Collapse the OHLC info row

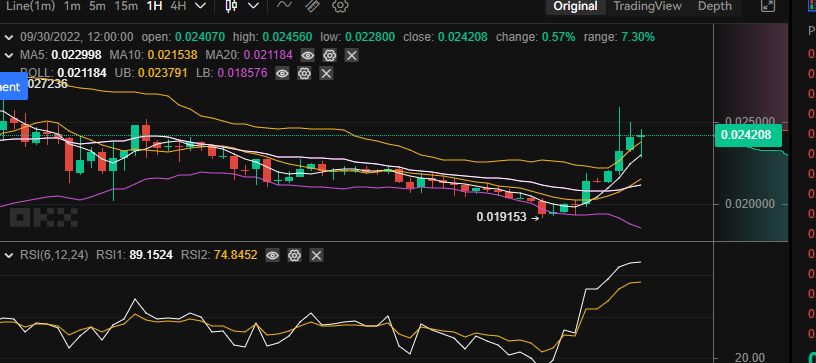pos(9,37)
